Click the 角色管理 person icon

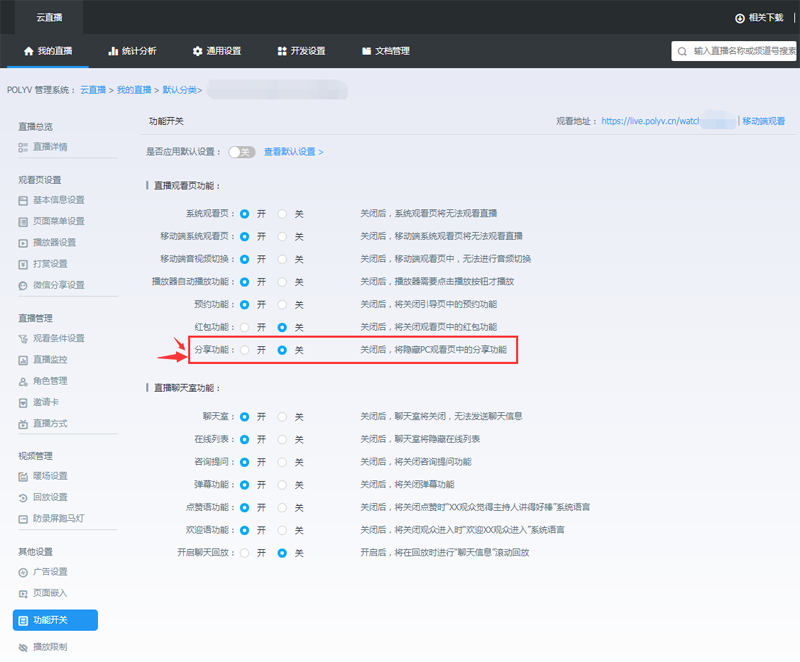click(x=23, y=381)
